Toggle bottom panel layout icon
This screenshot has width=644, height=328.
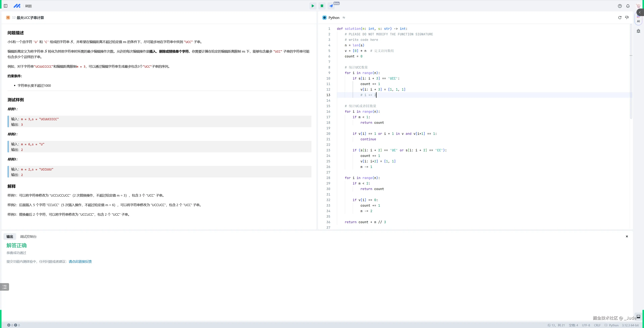pos(638,316)
